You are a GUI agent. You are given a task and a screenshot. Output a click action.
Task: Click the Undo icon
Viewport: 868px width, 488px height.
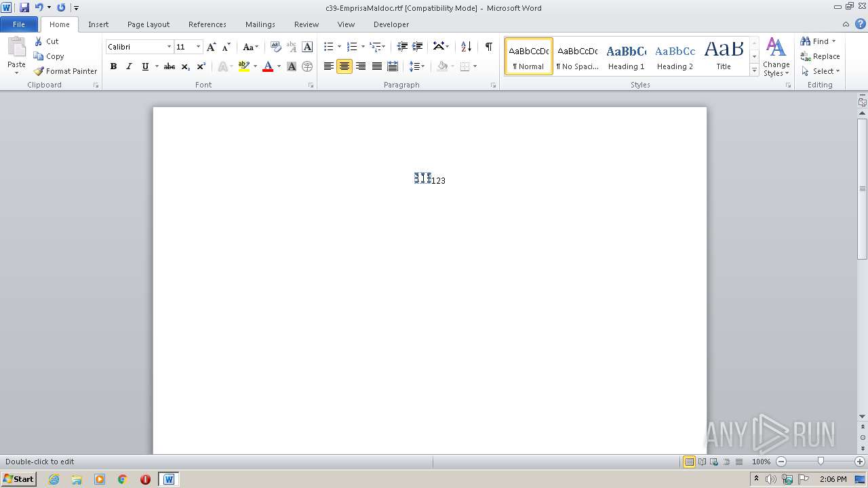pos(39,7)
